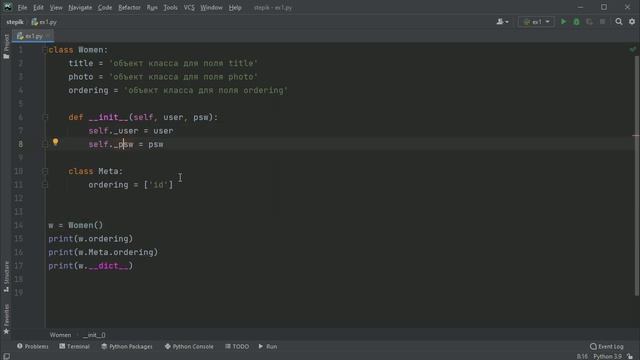Collapse the class Meta fold marker on line 10

(x=45, y=171)
